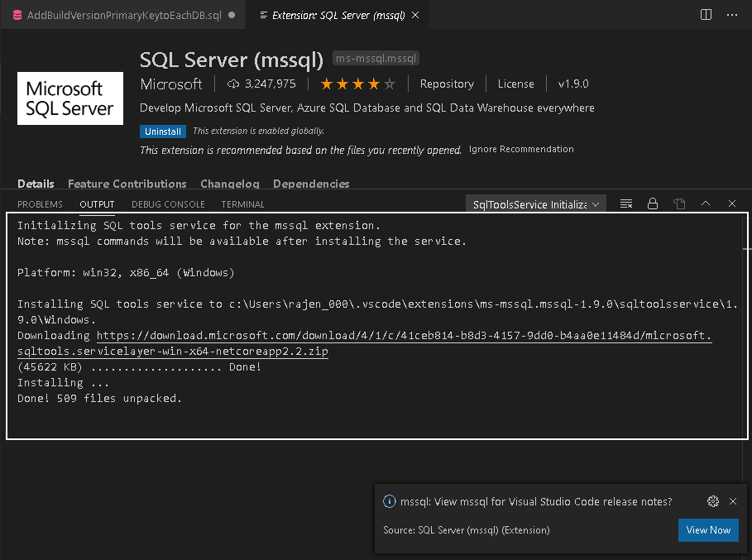
Task: Toggle auto-scroll lock in Output panel
Action: coord(653,203)
